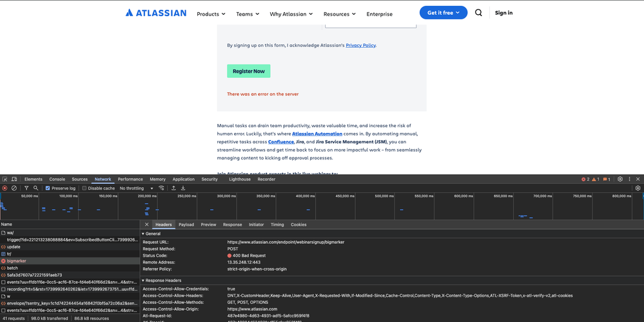This screenshot has height=322, width=644.
Task: Open network search magnifier icon in DevTools toolbar
Action: pos(35,188)
